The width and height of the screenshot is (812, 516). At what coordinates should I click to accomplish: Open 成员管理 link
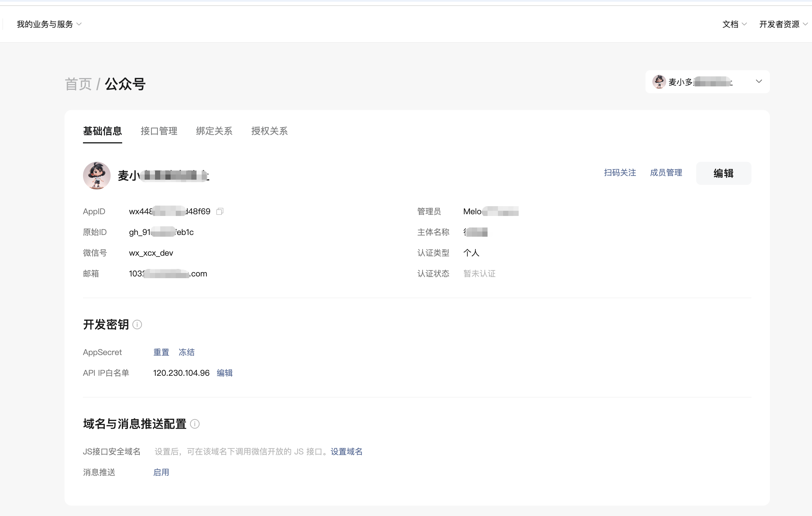[666, 173]
